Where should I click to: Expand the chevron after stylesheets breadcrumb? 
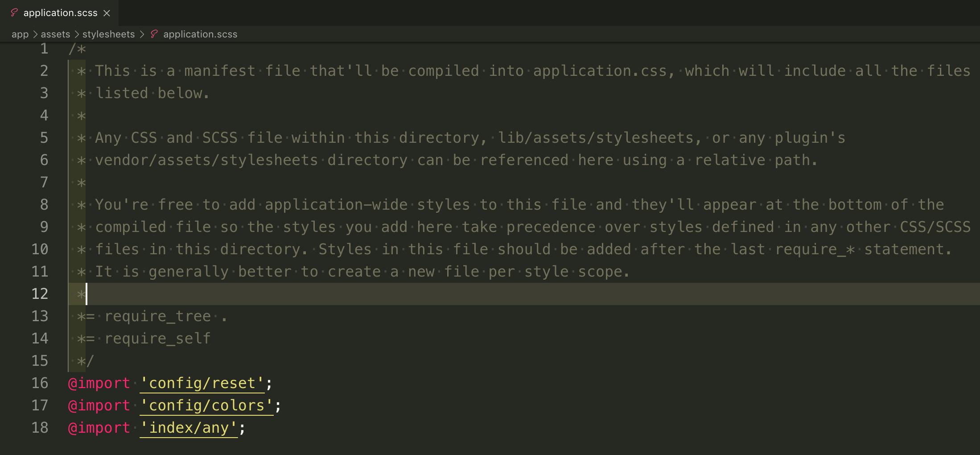pos(142,34)
